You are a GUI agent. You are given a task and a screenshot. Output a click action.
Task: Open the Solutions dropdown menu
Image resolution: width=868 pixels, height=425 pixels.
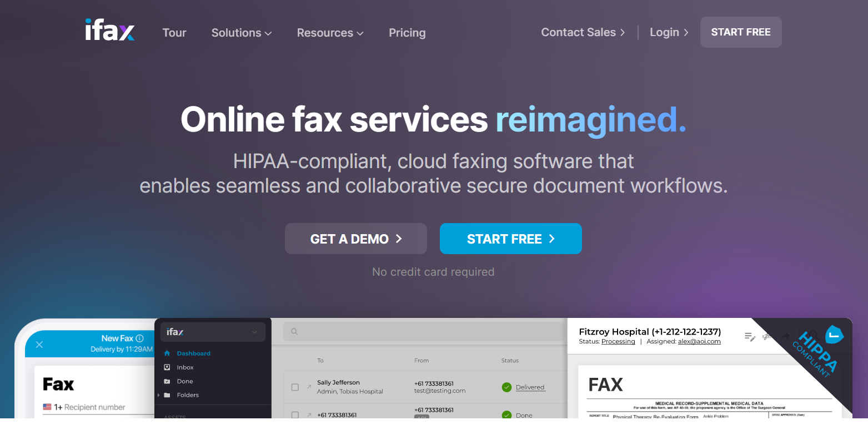tap(241, 33)
